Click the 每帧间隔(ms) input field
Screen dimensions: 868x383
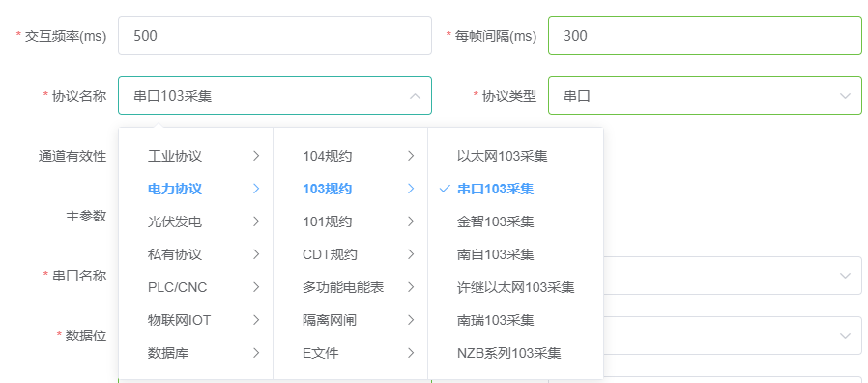pyautogui.click(x=705, y=36)
